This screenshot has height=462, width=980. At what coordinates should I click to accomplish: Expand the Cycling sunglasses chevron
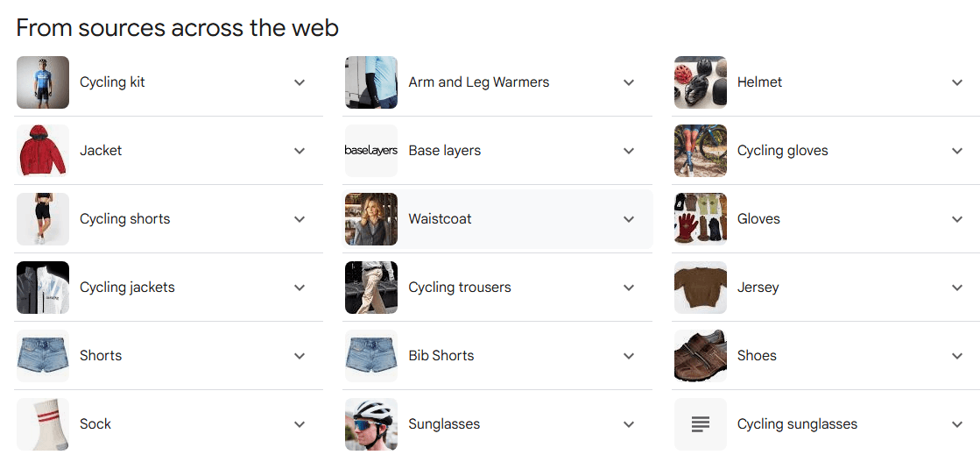pyautogui.click(x=957, y=424)
